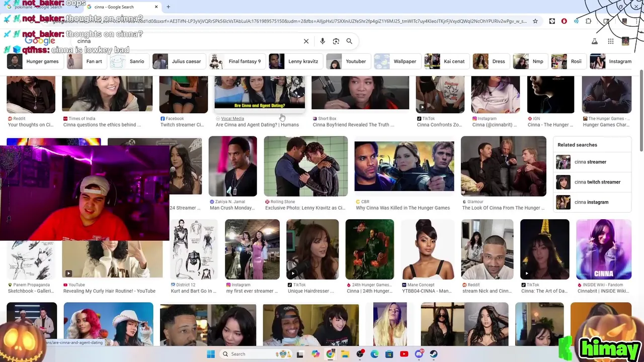This screenshot has height=362, width=644.
Task: Click the blue sound-wave extension icon
Action: [x=576, y=21]
